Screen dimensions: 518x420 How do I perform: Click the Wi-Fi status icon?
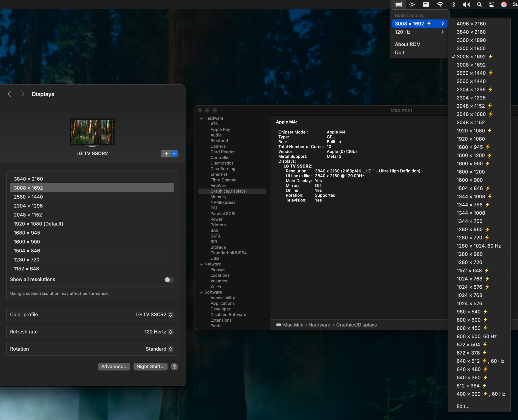click(x=440, y=4)
